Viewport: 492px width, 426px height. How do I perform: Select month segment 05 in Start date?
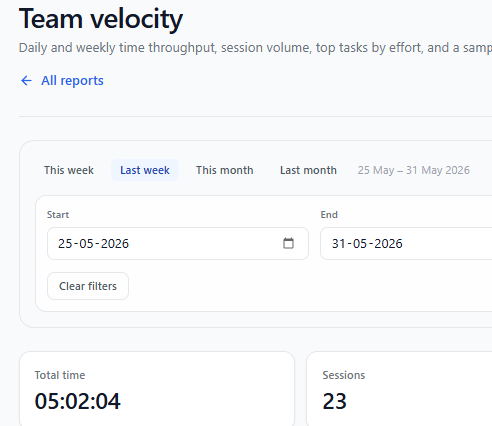(x=86, y=244)
